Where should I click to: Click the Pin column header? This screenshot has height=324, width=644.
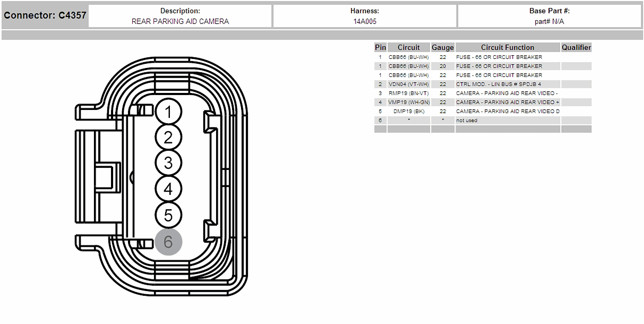[x=380, y=47]
